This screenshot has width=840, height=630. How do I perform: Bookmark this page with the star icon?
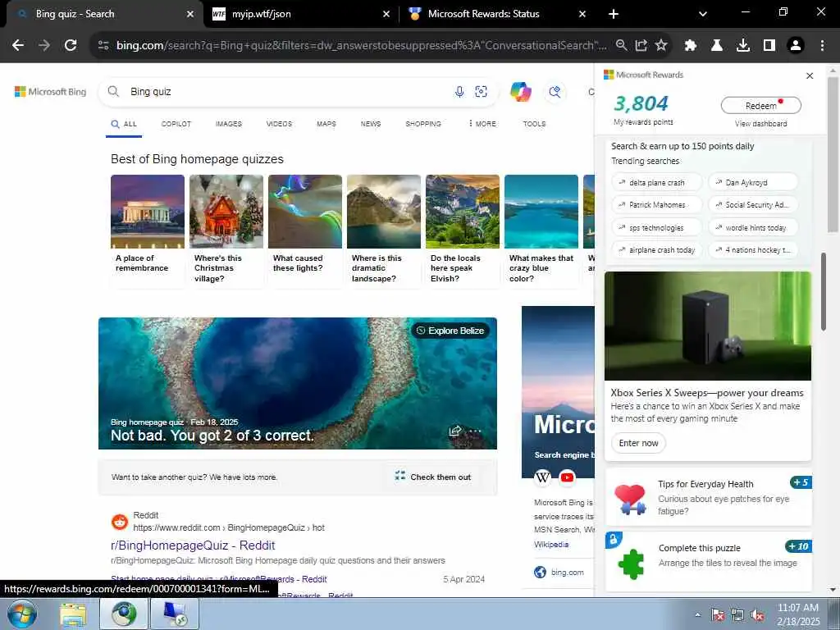point(661,46)
